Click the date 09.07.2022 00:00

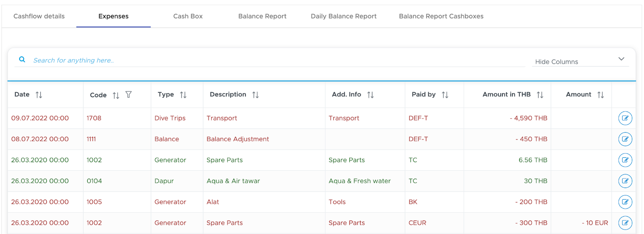click(40, 118)
